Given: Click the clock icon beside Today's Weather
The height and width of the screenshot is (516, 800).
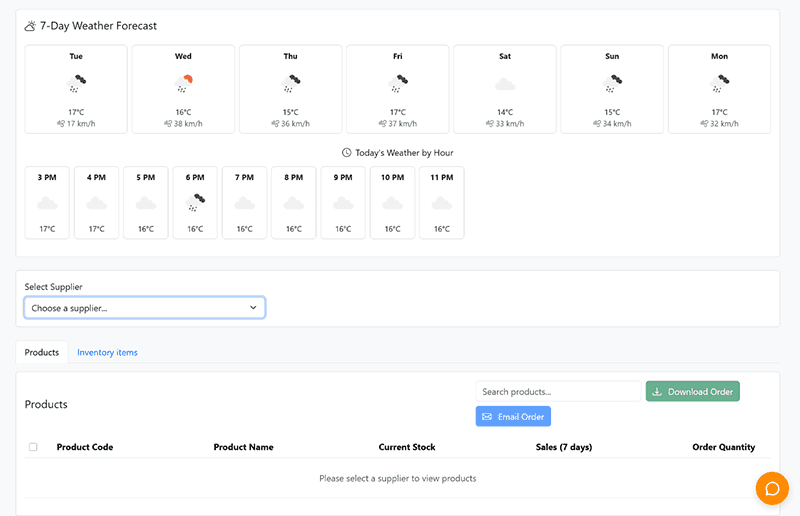Looking at the screenshot, I should [x=346, y=153].
